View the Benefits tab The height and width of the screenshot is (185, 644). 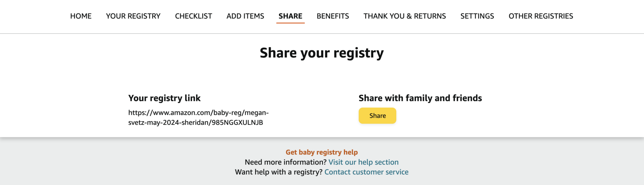[x=333, y=16]
